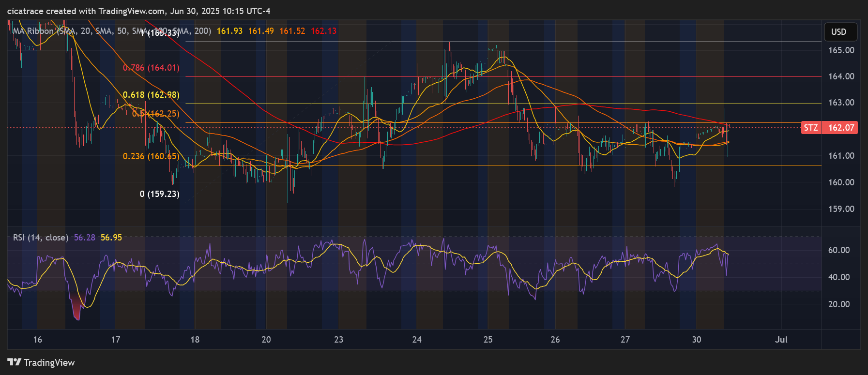This screenshot has width=868, height=375.
Task: Select the MA Ribbon indicator legend
Action: click(x=112, y=31)
